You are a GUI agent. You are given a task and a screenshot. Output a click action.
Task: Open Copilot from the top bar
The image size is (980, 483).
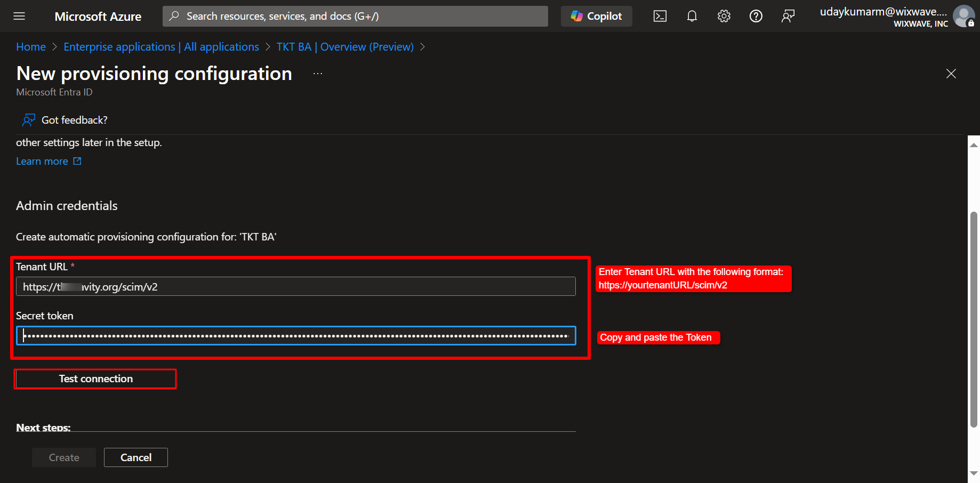(x=596, y=16)
